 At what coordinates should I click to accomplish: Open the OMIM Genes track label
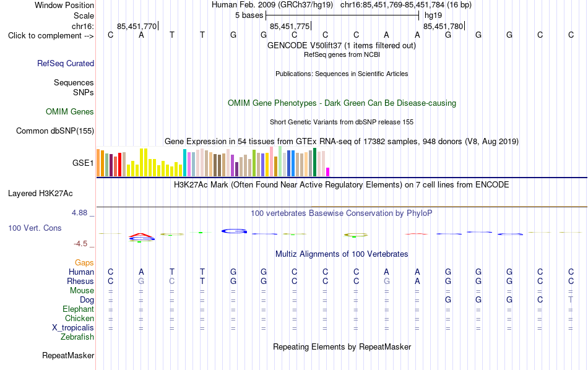(70, 112)
